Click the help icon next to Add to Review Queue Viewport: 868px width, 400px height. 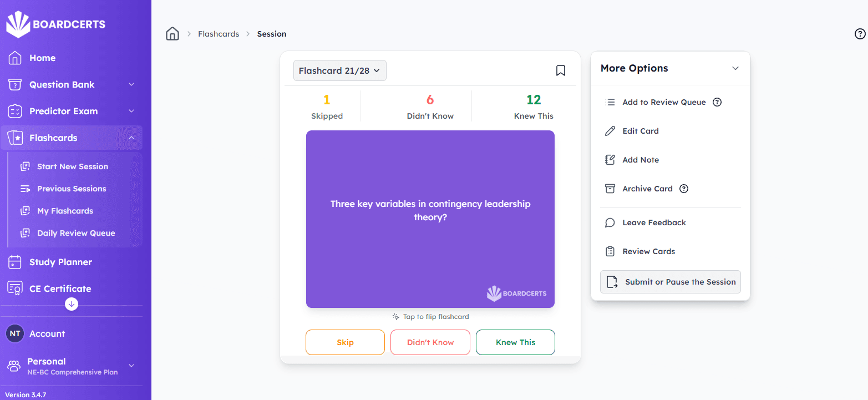point(717,102)
